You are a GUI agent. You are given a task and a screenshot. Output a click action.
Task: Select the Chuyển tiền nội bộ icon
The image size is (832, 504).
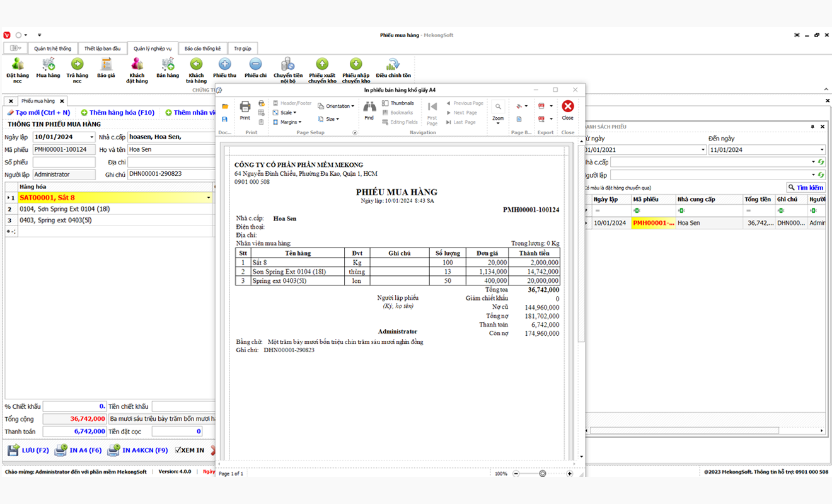pos(287,65)
